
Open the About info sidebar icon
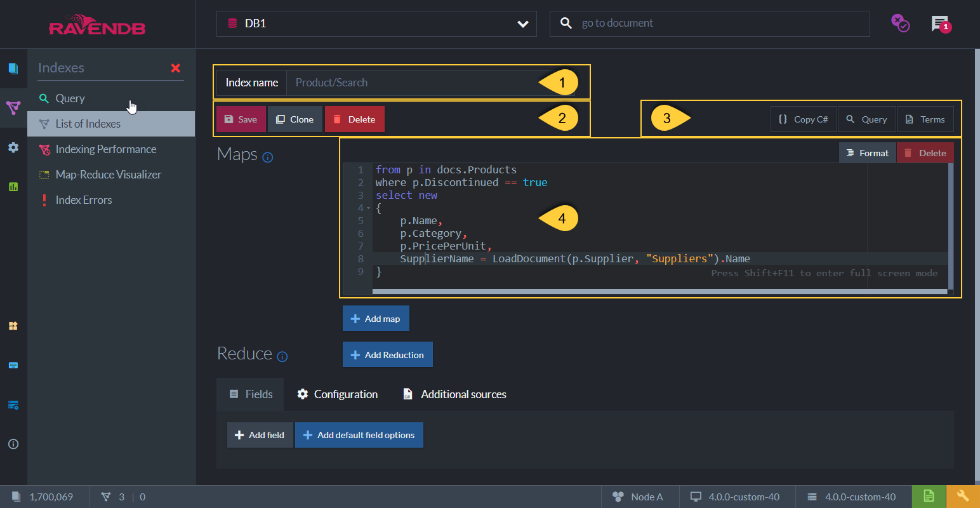click(x=13, y=444)
